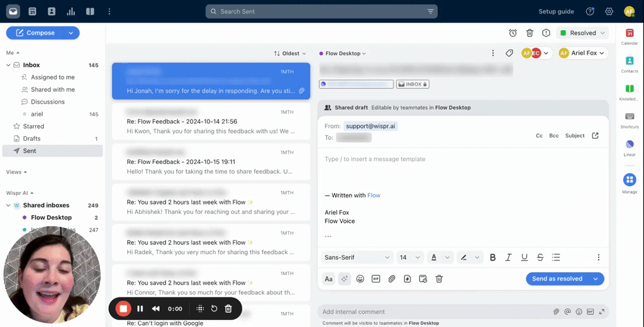Image resolution: width=644 pixels, height=327 pixels.
Task: Collapse the Shared inboxes section
Action: pyautogui.click(x=8, y=205)
